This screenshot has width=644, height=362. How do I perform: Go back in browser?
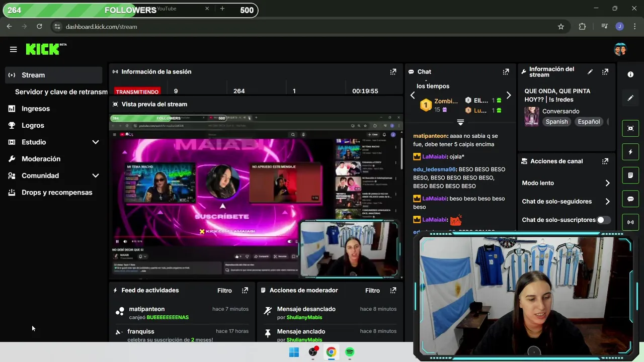pos(10,27)
